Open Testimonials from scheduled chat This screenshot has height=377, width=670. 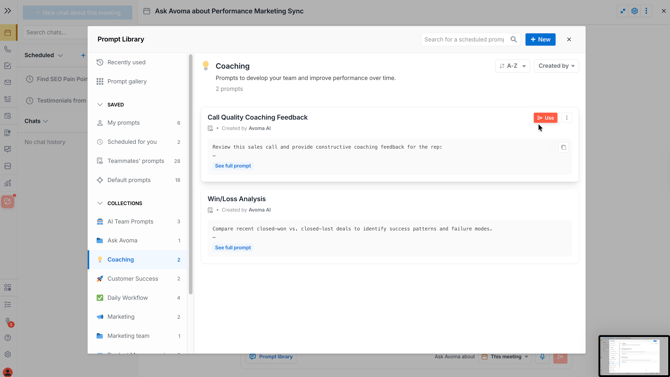pyautogui.click(x=56, y=100)
